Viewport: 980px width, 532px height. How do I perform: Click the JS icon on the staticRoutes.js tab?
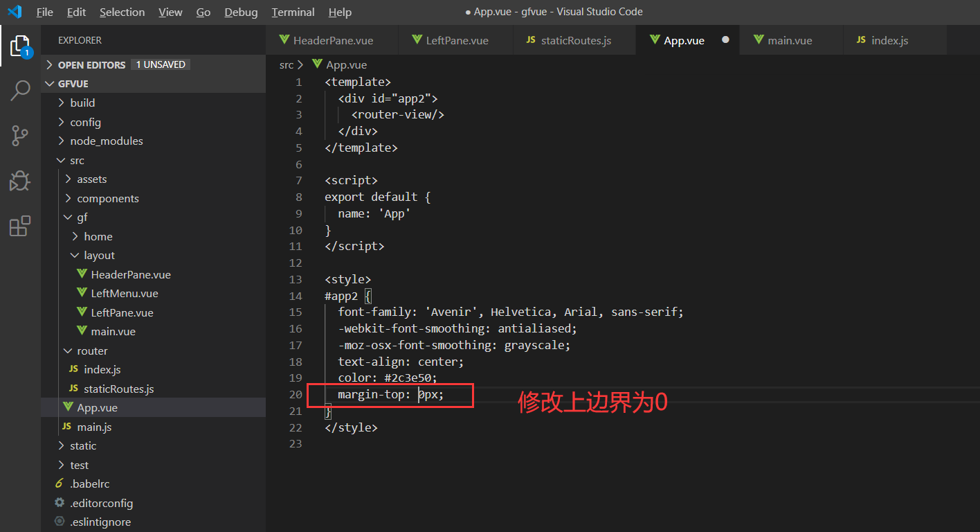point(531,40)
